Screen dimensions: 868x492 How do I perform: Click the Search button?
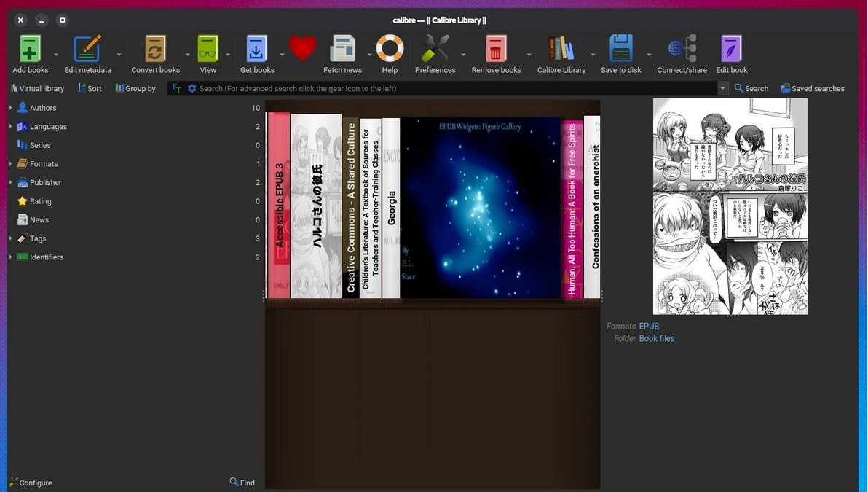(751, 88)
